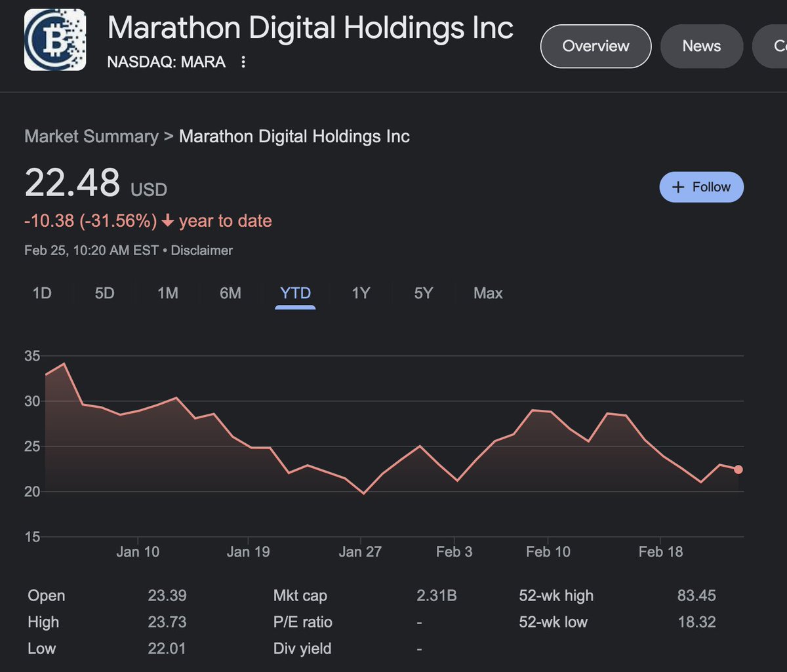This screenshot has width=787, height=672.
Task: Click the Mkt cap value 2.31B
Action: coord(436,596)
